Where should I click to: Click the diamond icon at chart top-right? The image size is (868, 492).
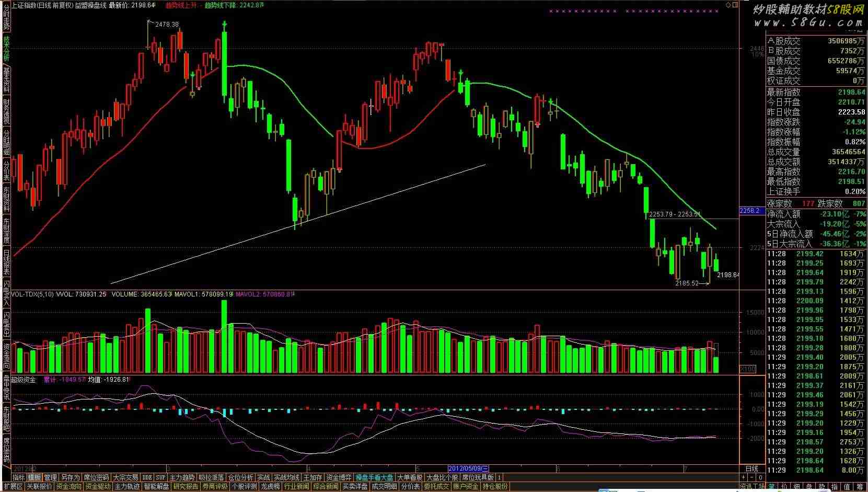point(729,5)
